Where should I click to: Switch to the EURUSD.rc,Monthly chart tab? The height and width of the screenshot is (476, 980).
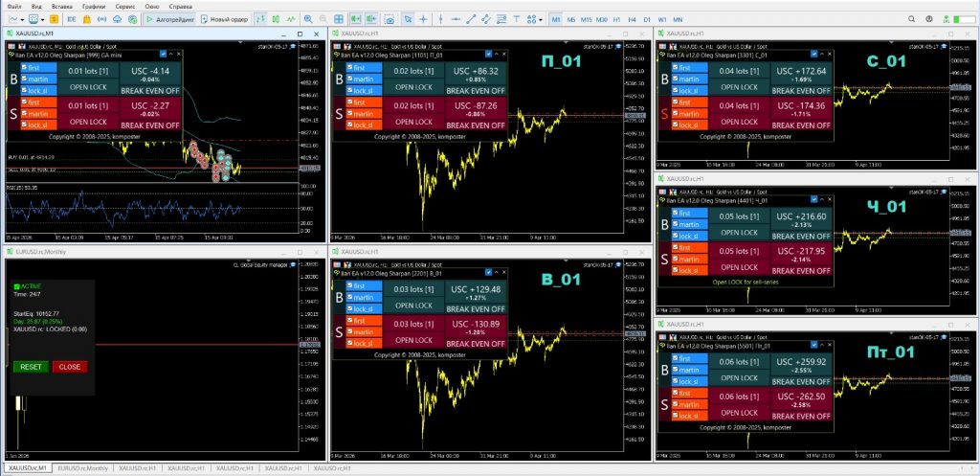coord(81,468)
